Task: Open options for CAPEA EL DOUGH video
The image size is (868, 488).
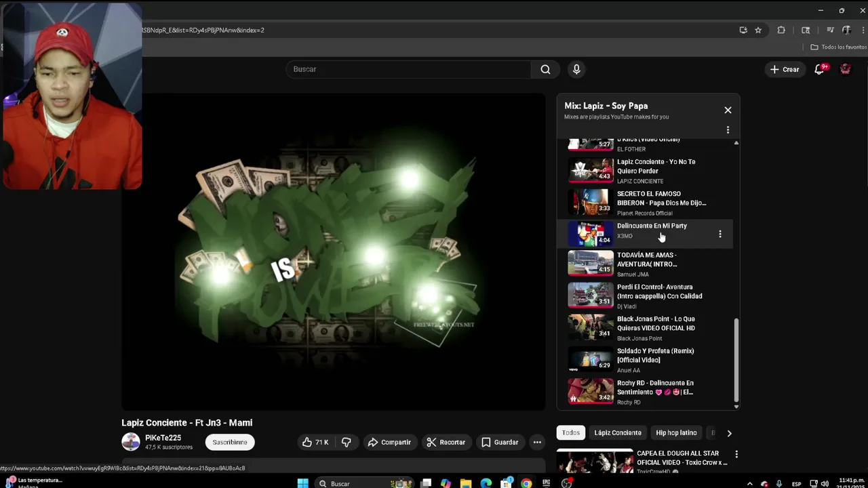Action: (736, 454)
